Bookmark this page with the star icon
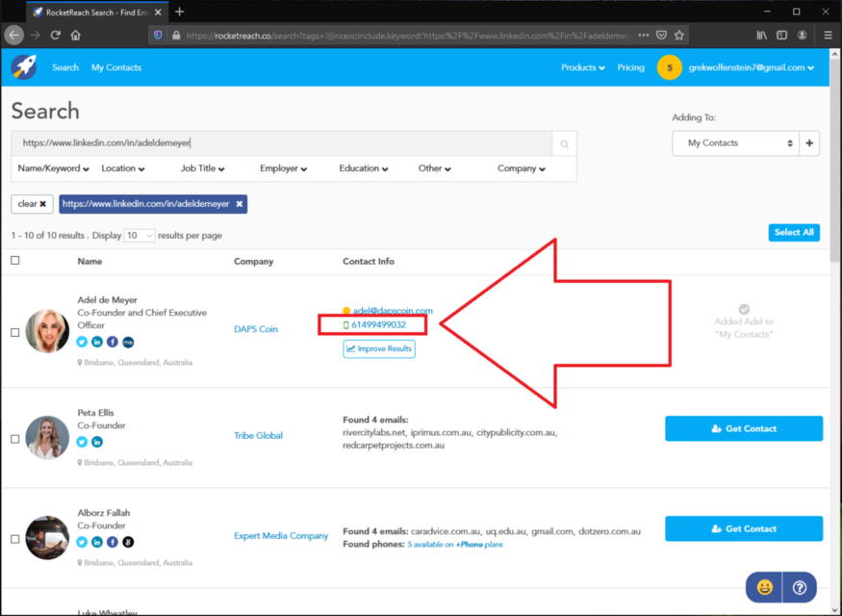This screenshot has width=842, height=616. [x=679, y=35]
